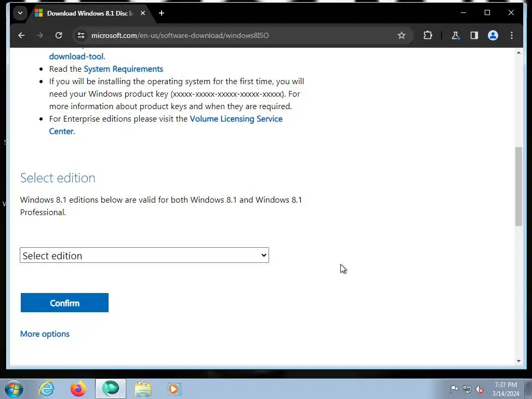Launch Firefox from the taskbar
This screenshot has height=399, width=532.
pyautogui.click(x=78, y=389)
